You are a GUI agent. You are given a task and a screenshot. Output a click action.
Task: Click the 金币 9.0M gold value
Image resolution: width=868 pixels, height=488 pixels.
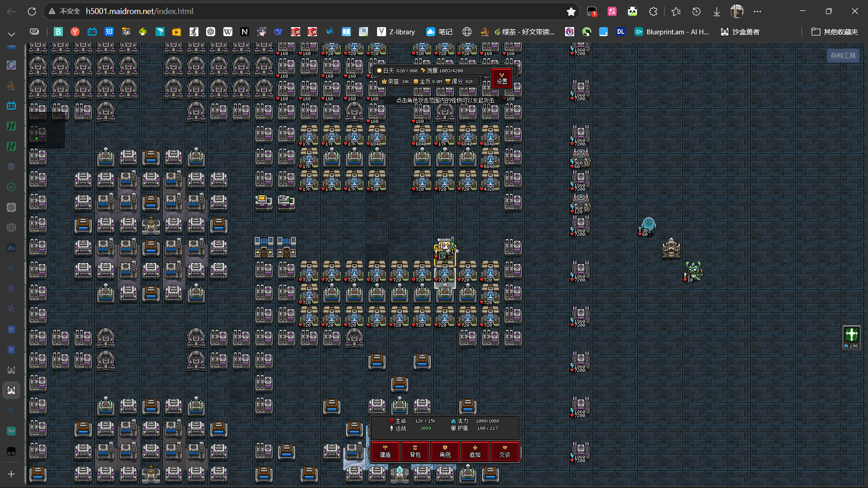click(428, 81)
